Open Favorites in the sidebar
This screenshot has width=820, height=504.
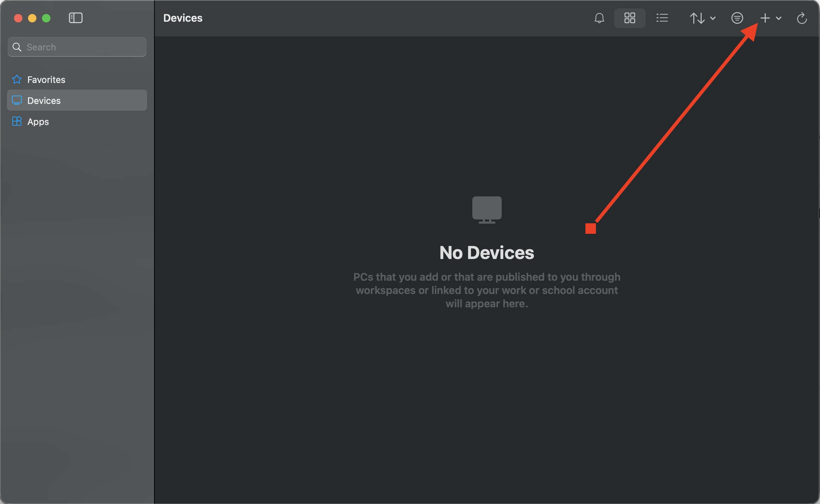pos(46,79)
